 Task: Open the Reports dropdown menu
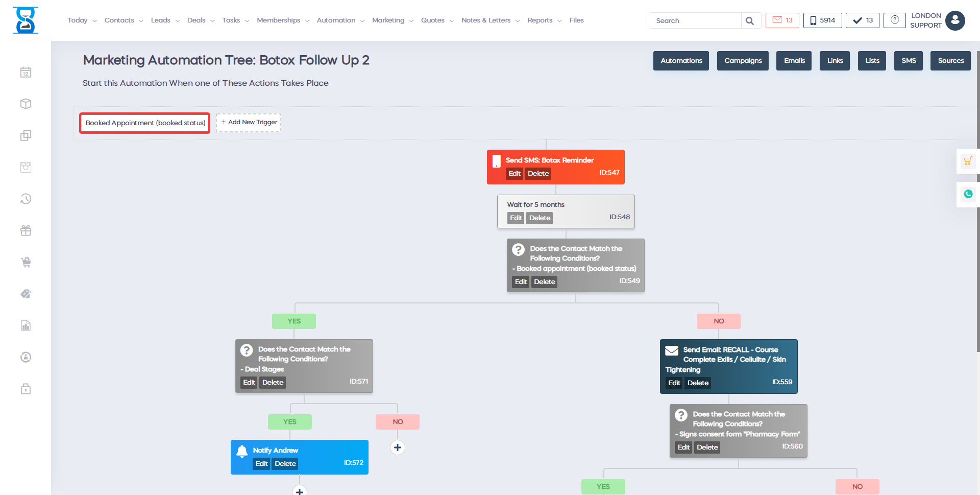point(544,20)
